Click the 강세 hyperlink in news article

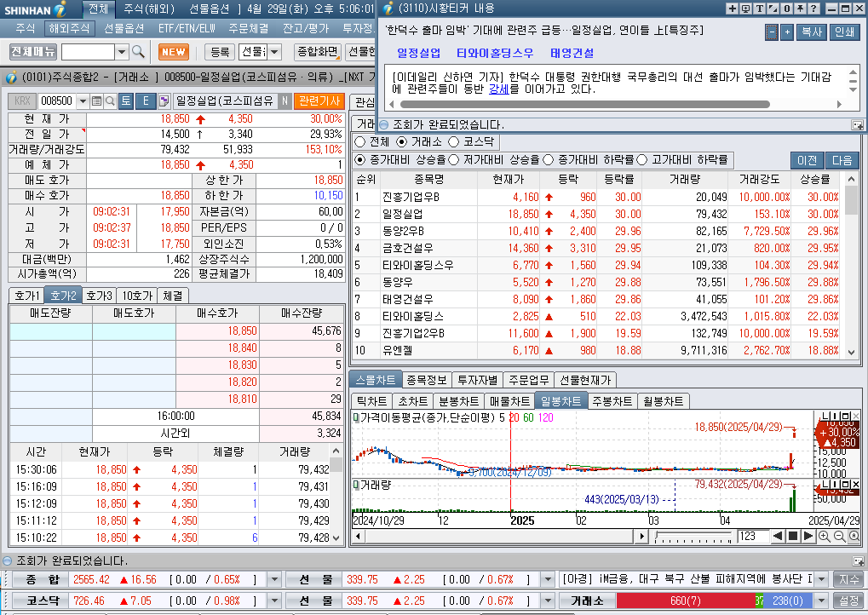[x=499, y=89]
